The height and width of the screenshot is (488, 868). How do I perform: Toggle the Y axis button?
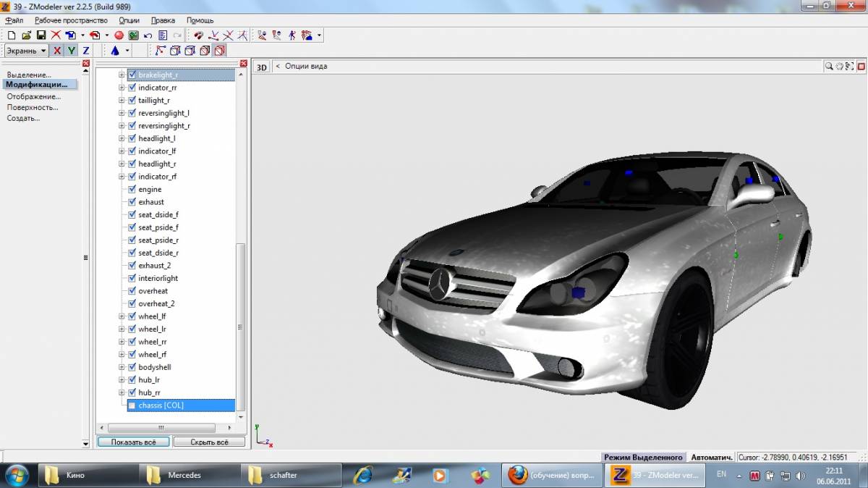[72, 51]
